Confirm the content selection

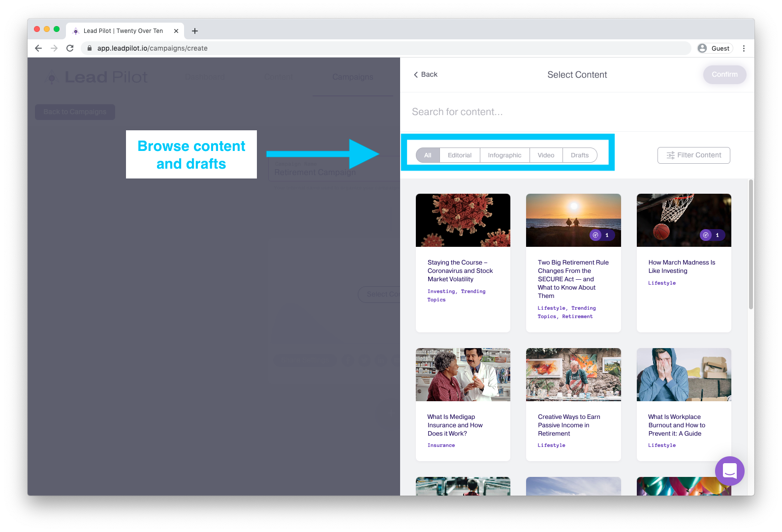point(724,74)
